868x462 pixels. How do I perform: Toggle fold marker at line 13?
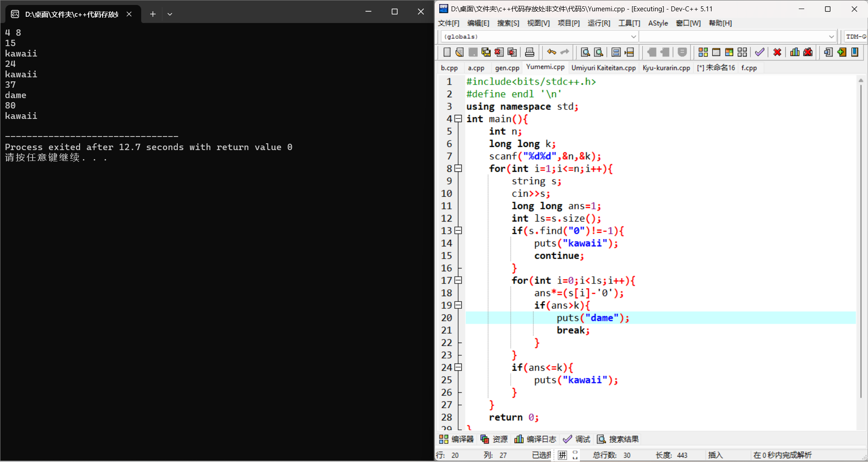coord(458,231)
